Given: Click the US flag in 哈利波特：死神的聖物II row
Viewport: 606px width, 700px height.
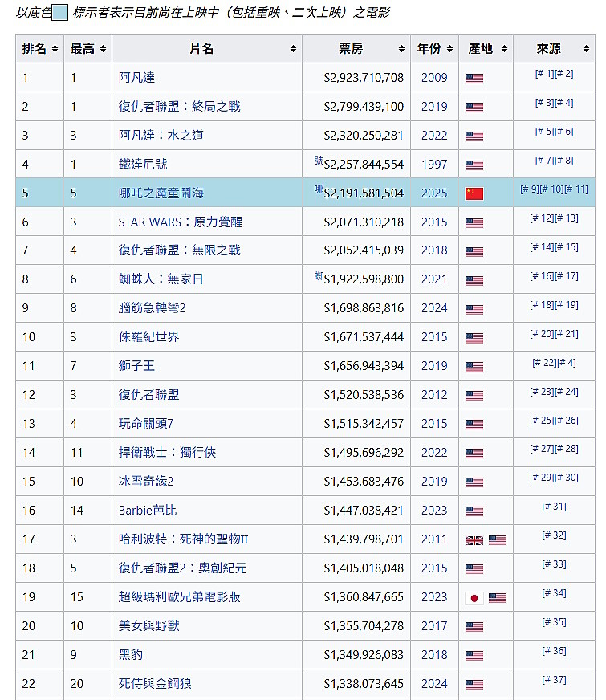Looking at the screenshot, I should point(497,540).
